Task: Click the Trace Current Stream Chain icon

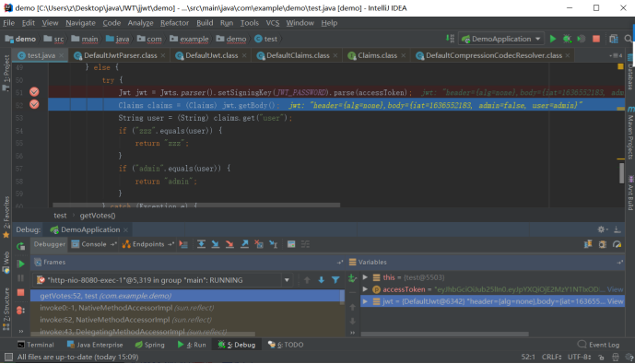Action: [x=305, y=244]
